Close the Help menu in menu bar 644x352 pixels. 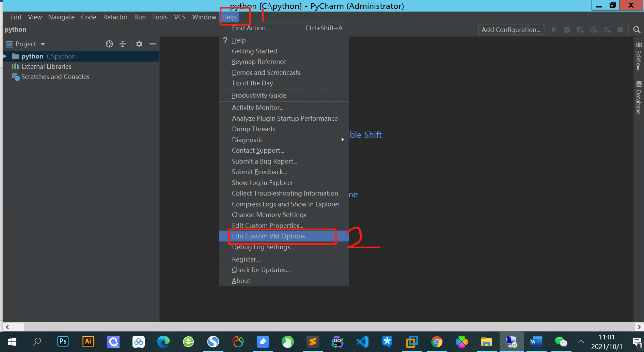point(229,17)
